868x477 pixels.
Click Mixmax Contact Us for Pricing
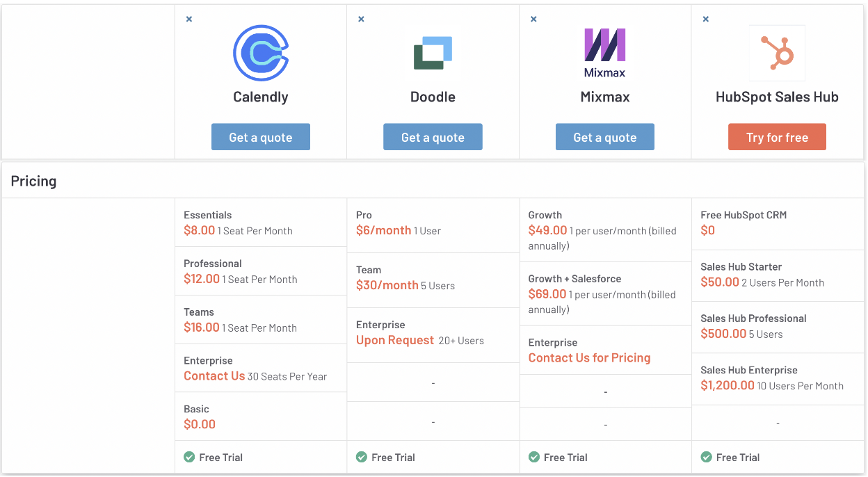point(589,357)
